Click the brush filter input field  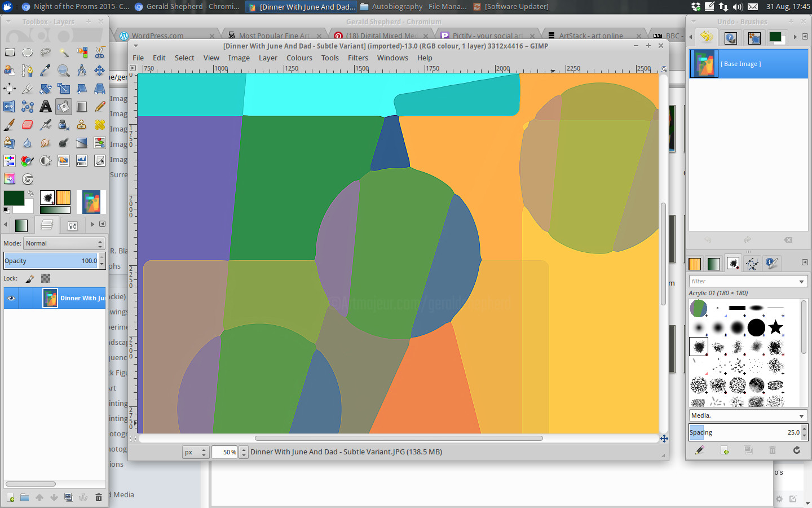coord(742,281)
